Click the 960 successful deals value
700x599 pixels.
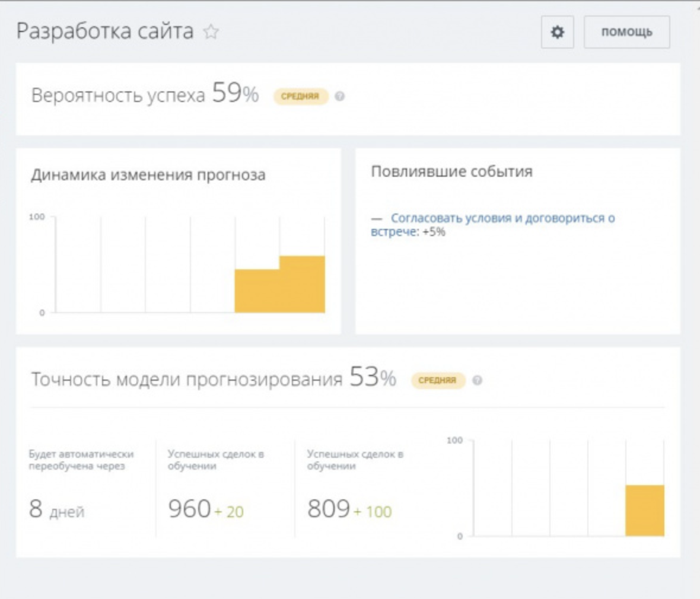point(189,509)
